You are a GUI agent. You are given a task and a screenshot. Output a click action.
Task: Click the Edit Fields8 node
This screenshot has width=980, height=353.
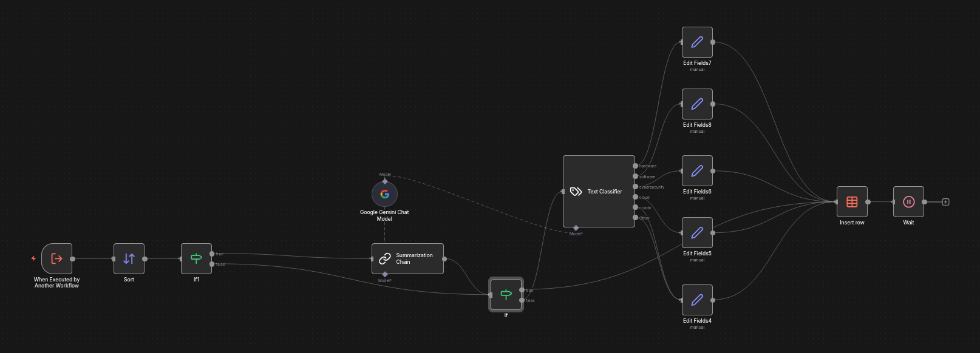(697, 104)
